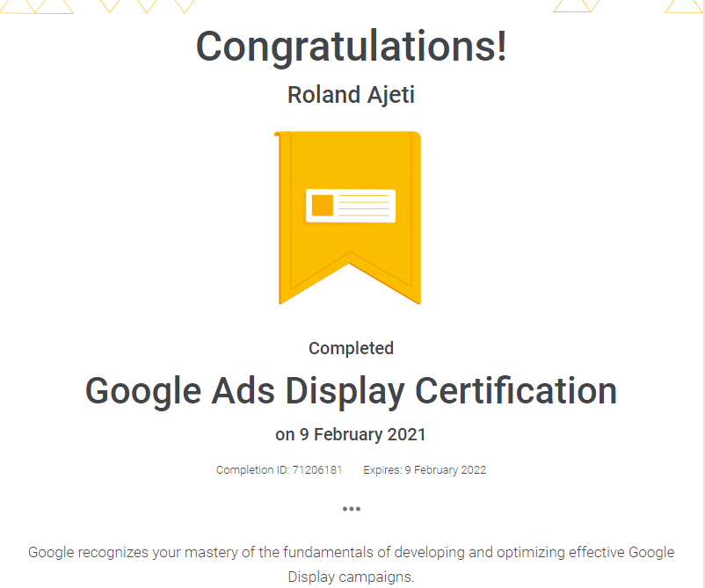Click the date 'on 9 February 2021'
The height and width of the screenshot is (588, 705).
pos(351,434)
